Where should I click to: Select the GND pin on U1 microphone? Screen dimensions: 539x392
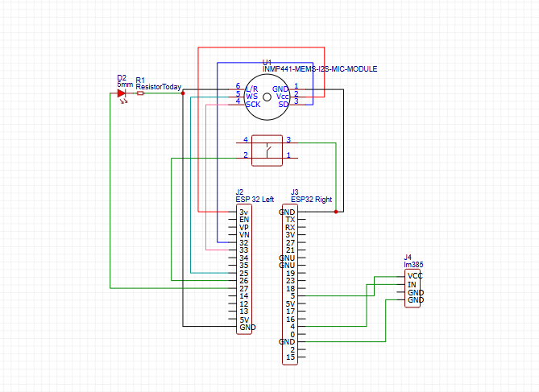click(x=280, y=89)
